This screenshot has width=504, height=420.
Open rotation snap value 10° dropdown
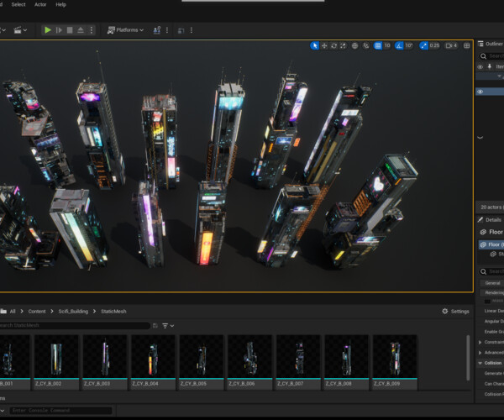point(409,45)
